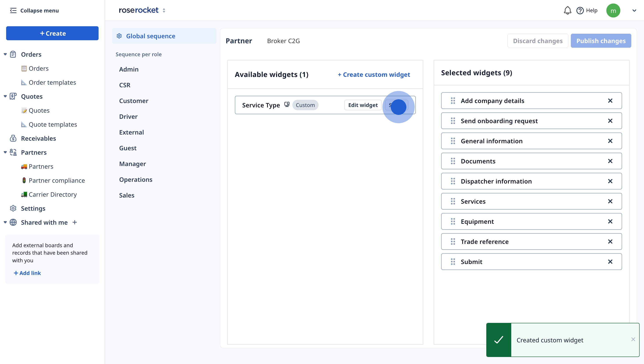Collapse the Orders tree section
644x364 pixels.
(5, 54)
